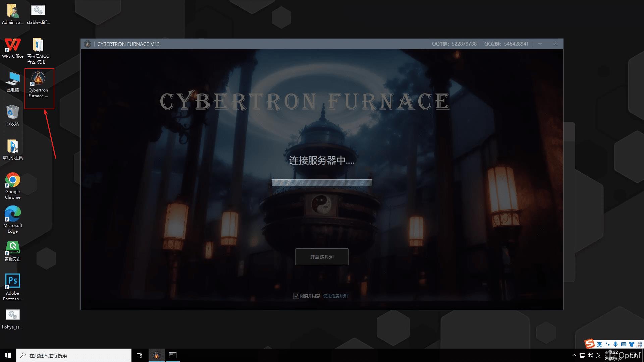Click the taskbar search input field
Screen dimensions: 644x362
74,355
